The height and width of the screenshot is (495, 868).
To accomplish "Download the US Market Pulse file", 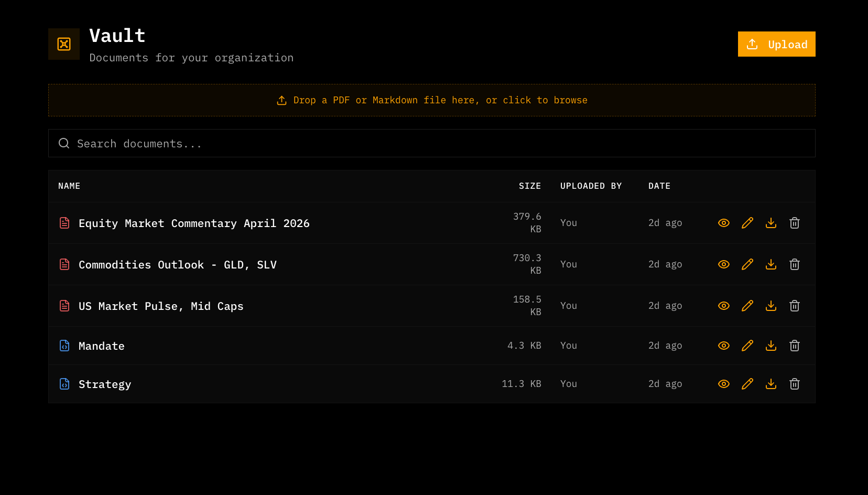I will tap(771, 306).
